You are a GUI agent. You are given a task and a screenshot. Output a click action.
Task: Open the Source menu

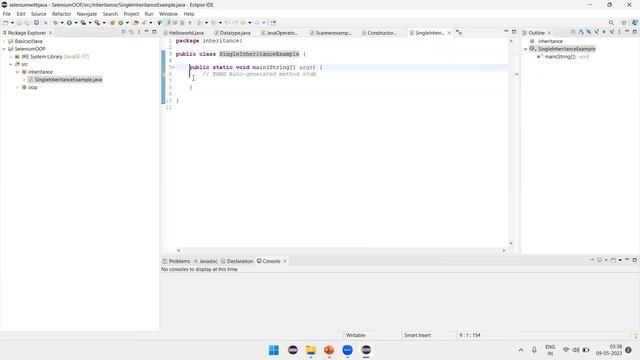click(39, 14)
